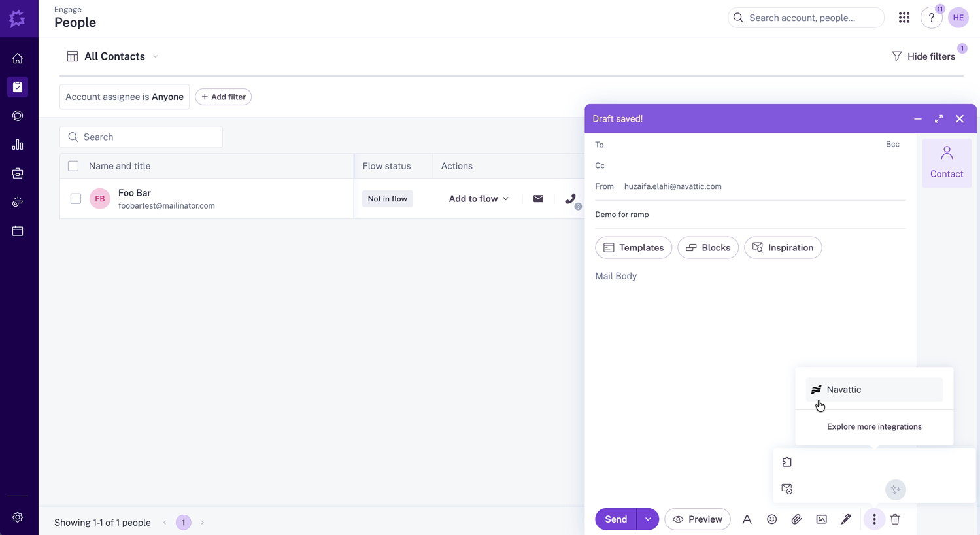
Task: Attach a file using the paperclip icon
Action: [796, 519]
